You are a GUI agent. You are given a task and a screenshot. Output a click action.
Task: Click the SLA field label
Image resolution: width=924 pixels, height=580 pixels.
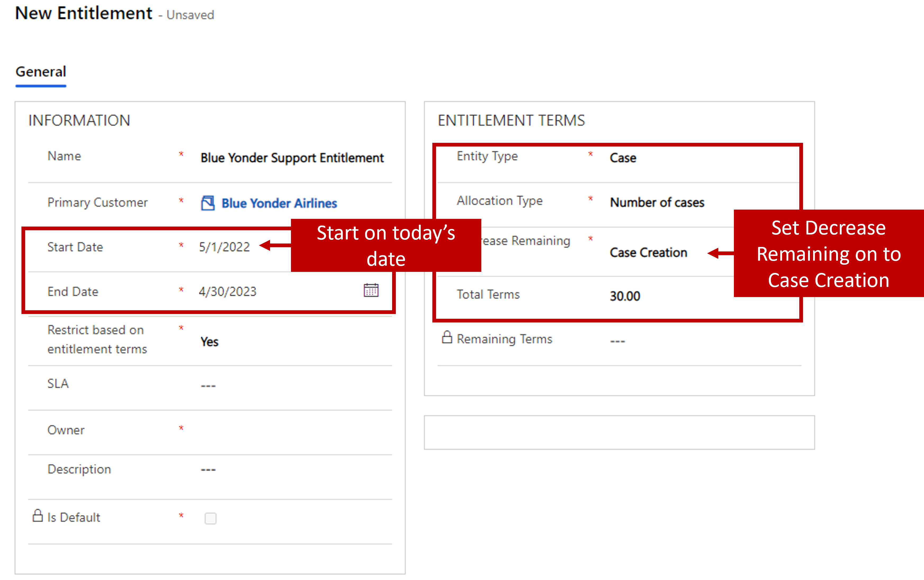click(x=58, y=384)
